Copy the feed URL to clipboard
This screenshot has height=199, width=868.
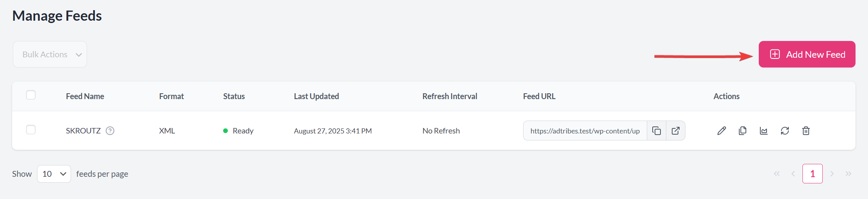(x=657, y=131)
